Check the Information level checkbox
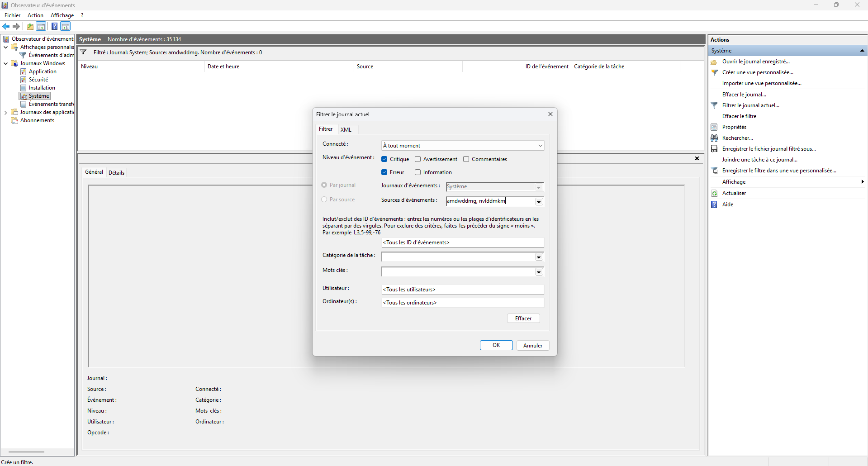Screen dimensions: 868x466 [x=418, y=172]
